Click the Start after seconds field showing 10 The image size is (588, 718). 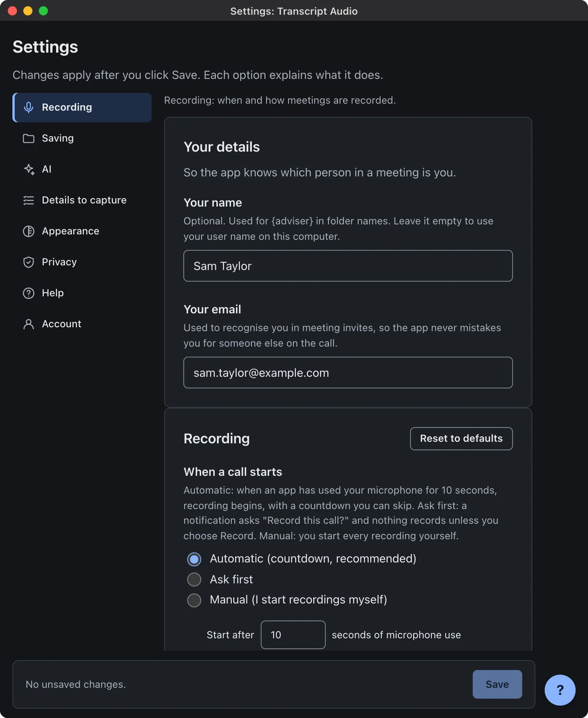pos(293,634)
